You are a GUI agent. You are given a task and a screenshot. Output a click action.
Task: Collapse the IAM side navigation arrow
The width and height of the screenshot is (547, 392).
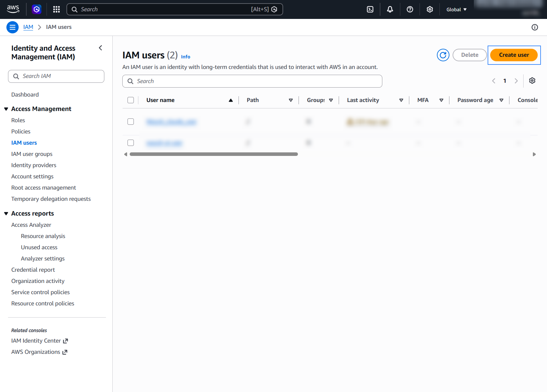point(100,48)
